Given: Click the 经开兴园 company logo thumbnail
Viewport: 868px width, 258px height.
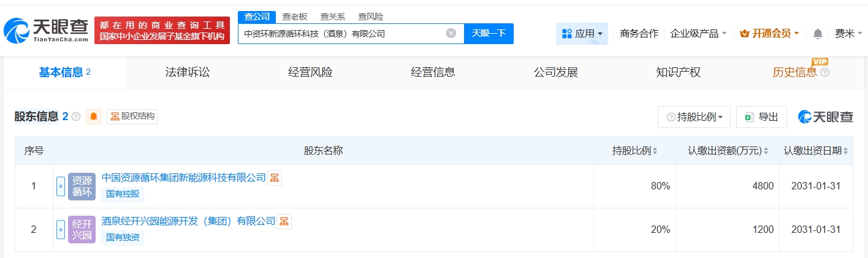Looking at the screenshot, I should (x=82, y=230).
